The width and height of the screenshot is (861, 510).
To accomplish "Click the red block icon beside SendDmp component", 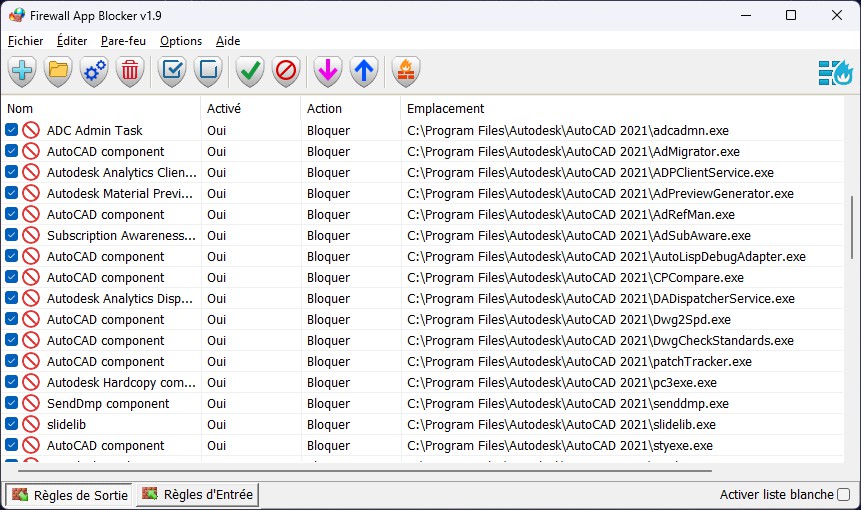I will pos(31,403).
